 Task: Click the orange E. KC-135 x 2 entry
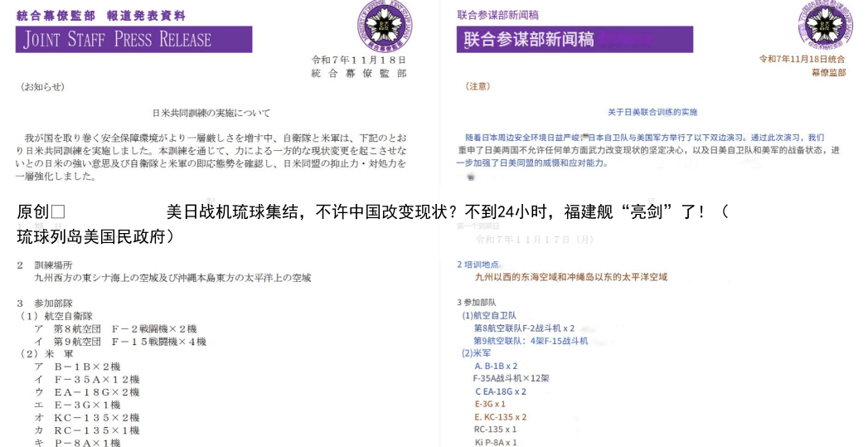pos(501,417)
